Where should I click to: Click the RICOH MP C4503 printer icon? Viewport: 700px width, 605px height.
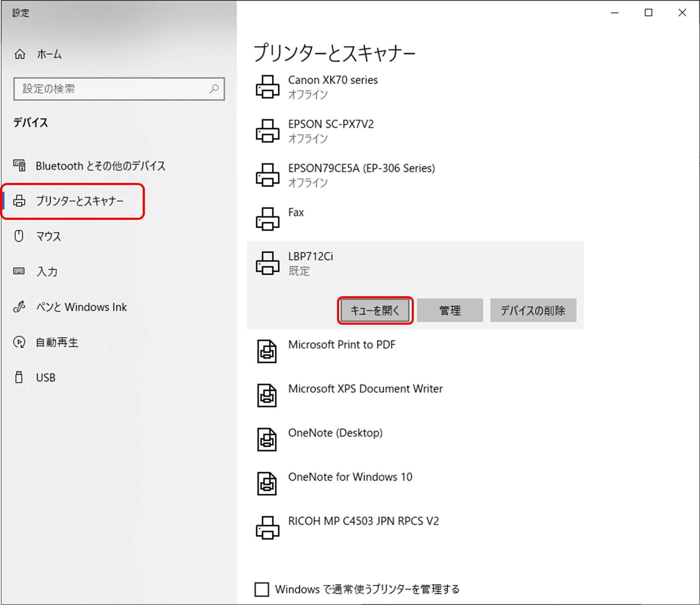[x=267, y=527]
